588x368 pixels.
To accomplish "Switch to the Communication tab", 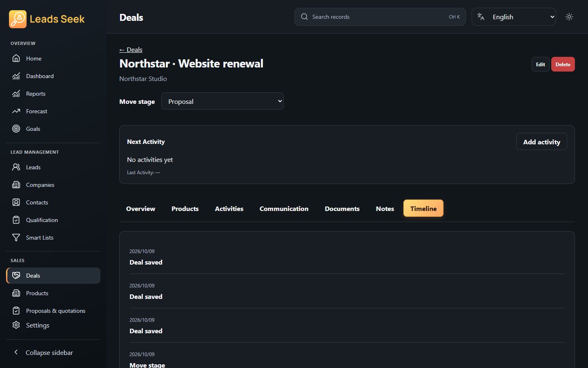I will coord(284,209).
